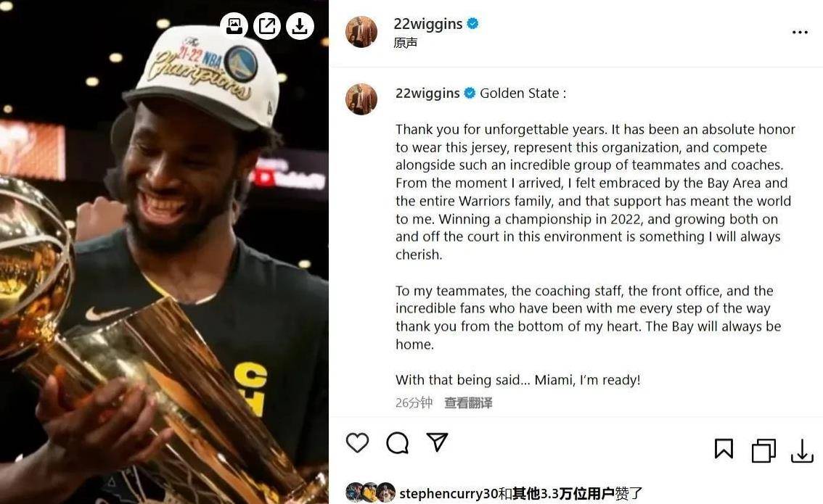Click the 原声 audio label
The height and width of the screenshot is (504, 823).
click(x=405, y=43)
